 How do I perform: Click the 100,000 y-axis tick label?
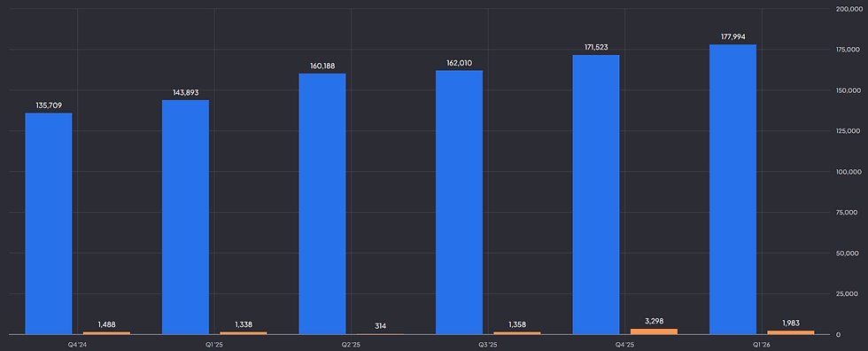point(849,172)
